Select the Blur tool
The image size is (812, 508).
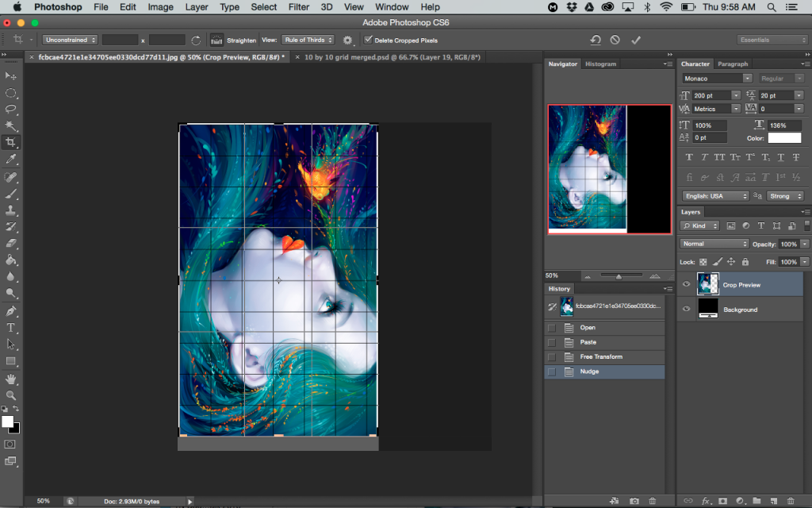point(10,276)
